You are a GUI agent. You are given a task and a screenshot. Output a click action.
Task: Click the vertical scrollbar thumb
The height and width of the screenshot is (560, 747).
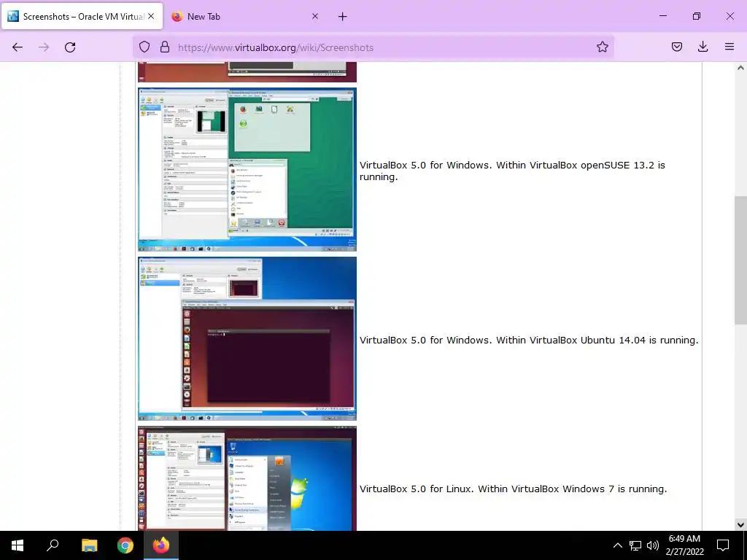pos(740,260)
